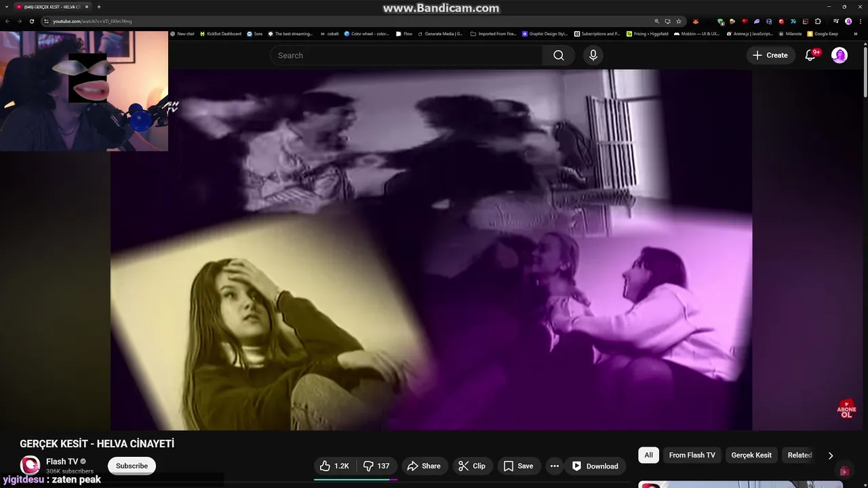The width and height of the screenshot is (868, 488).
Task: Open the Milanote bookmark
Action: click(790, 33)
